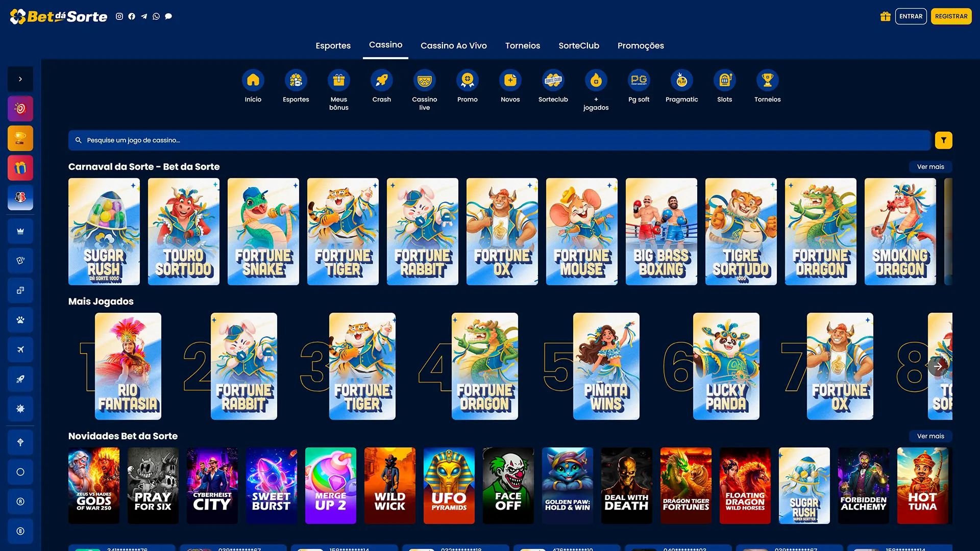Focus the casino game search field
Screen dimensions: 980x551
500,140
